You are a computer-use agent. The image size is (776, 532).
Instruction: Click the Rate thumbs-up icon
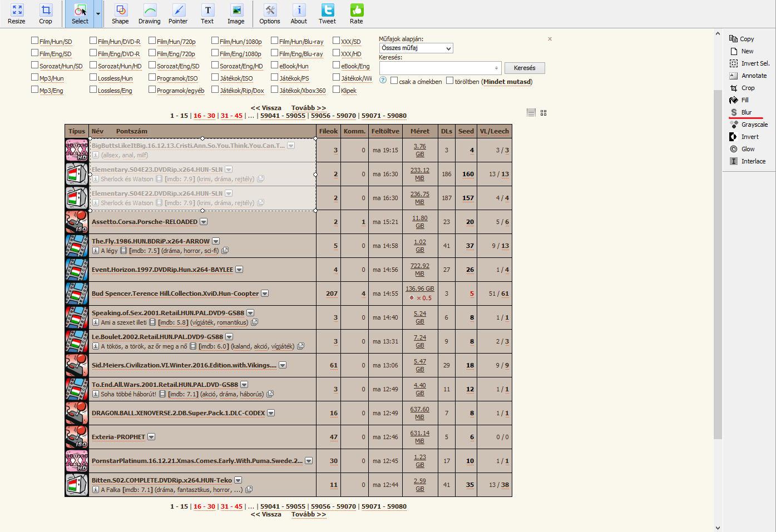point(357,14)
